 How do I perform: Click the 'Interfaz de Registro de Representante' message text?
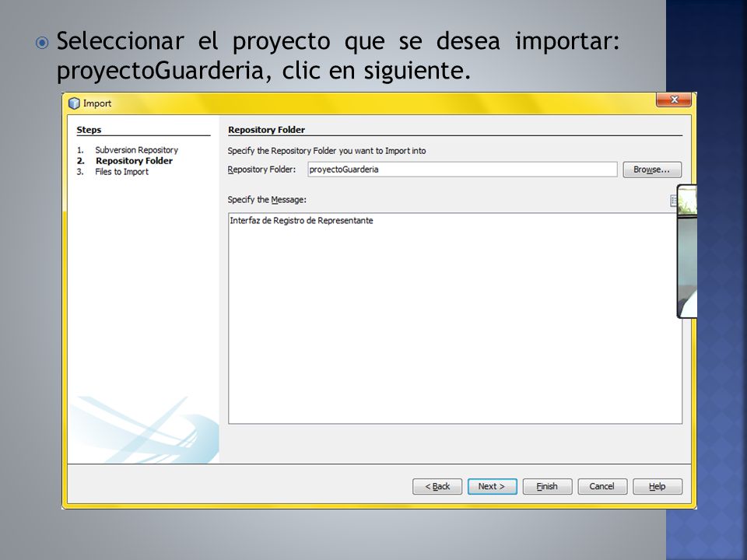pyautogui.click(x=301, y=220)
